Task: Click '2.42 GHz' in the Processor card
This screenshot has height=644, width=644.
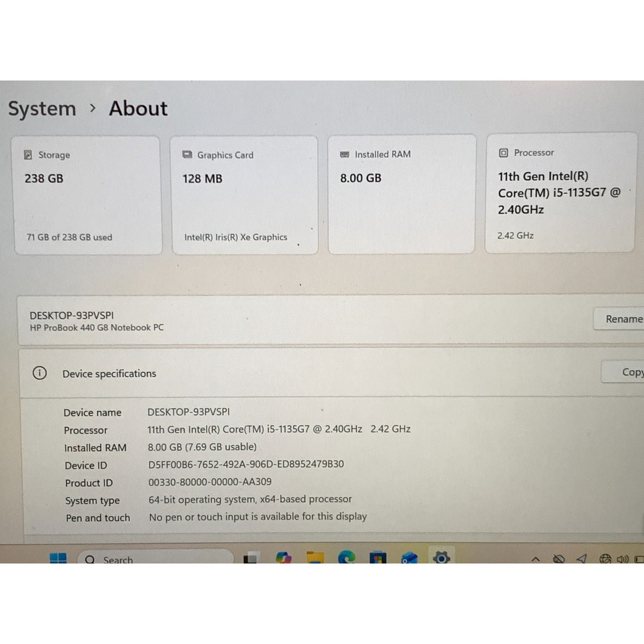Action: click(515, 236)
